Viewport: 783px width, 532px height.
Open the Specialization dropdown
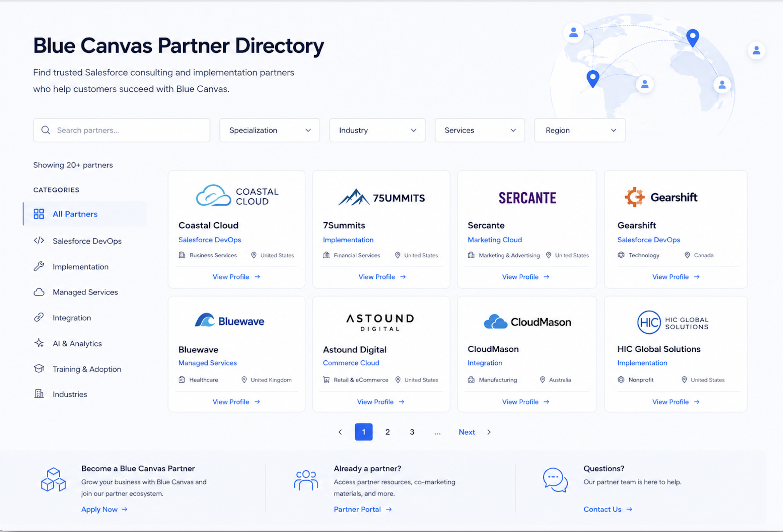[270, 130]
